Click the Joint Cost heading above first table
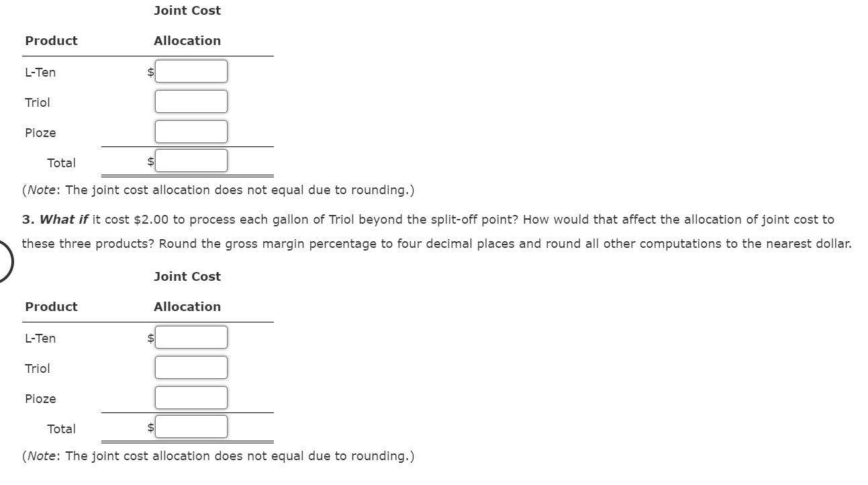Viewport: 868px width, 485px height. pyautogui.click(x=187, y=10)
